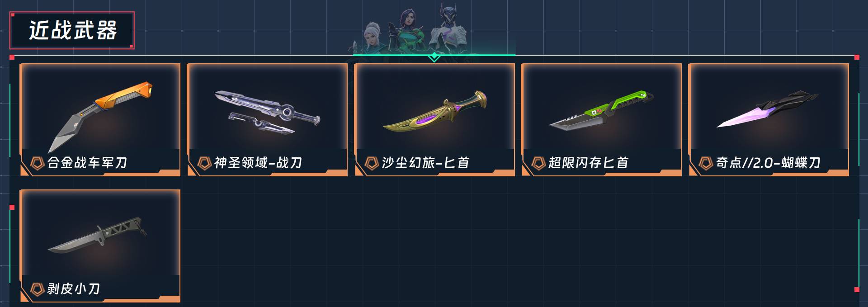
Task: Pick the green 超限闪存匕首 knife image
Action: point(601,110)
